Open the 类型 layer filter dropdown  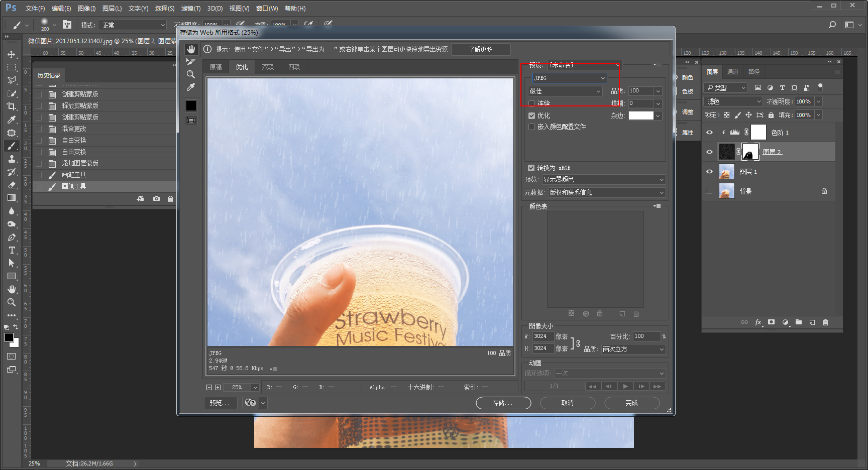tap(725, 88)
